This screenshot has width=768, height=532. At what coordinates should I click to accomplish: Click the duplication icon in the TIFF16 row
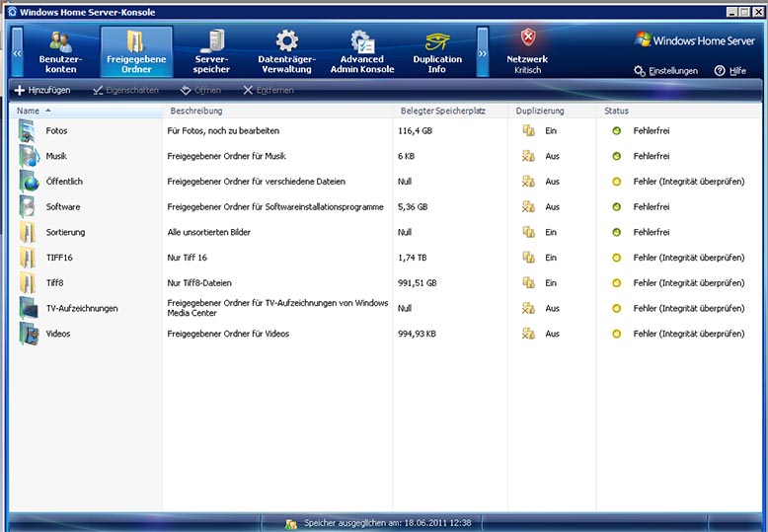pyautogui.click(x=528, y=258)
